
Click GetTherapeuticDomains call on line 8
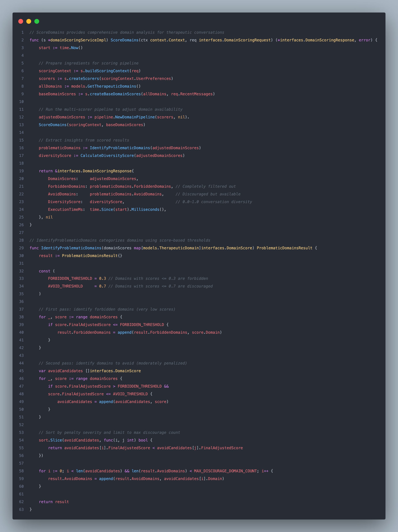(x=112, y=86)
